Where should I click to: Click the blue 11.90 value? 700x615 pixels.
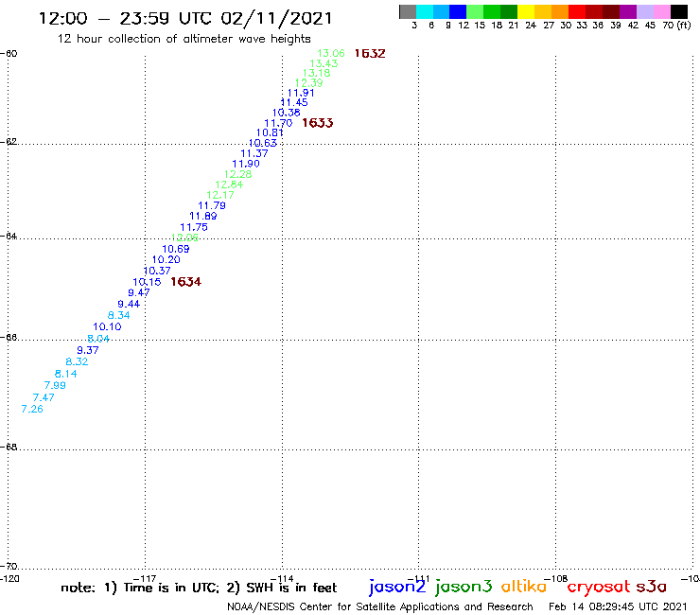point(246,164)
